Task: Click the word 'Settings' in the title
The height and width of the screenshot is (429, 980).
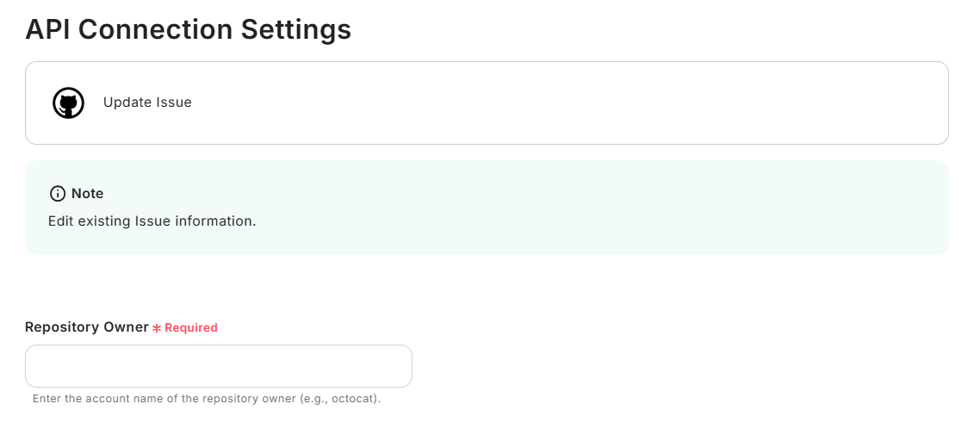Action: point(296,29)
